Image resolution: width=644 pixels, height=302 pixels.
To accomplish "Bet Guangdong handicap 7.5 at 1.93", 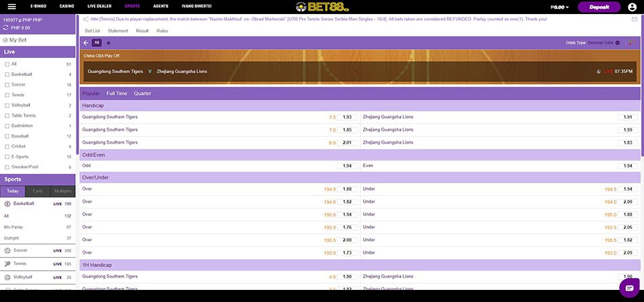I will tap(347, 117).
